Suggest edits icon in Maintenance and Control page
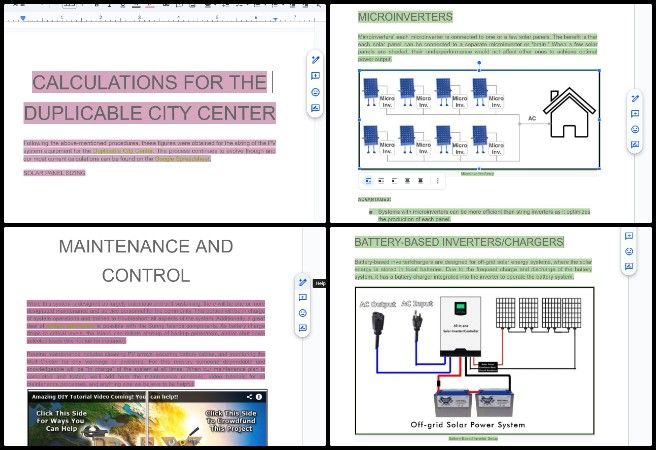This screenshot has height=450, width=656. (303, 328)
